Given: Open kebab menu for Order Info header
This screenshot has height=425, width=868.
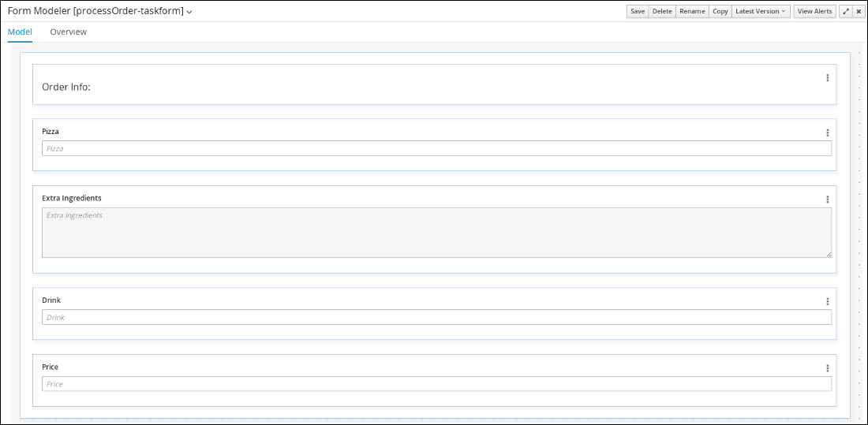Looking at the screenshot, I should [x=827, y=77].
